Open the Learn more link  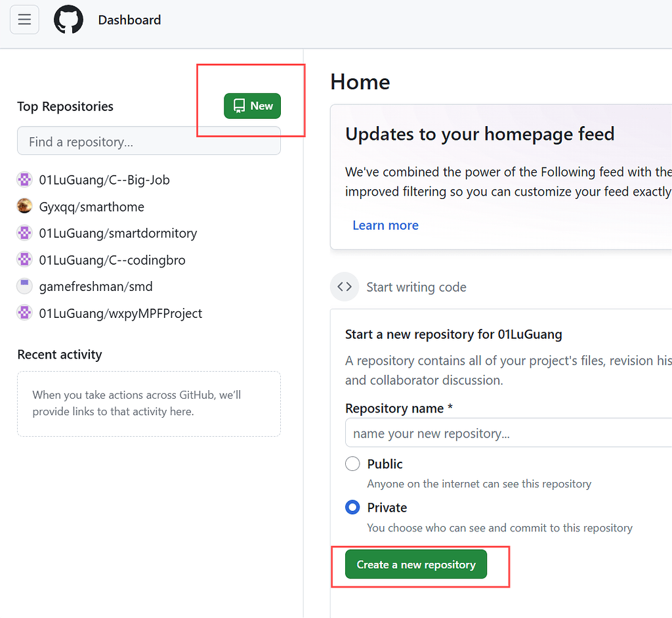[385, 225]
